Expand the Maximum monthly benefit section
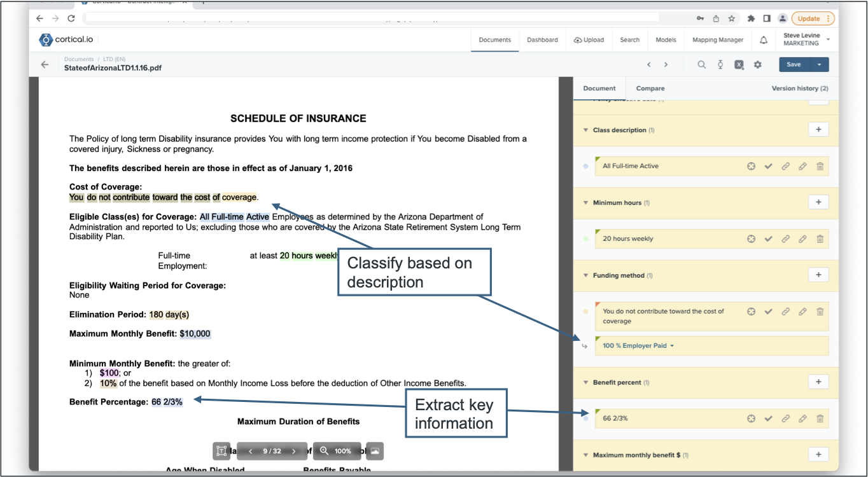 click(585, 455)
